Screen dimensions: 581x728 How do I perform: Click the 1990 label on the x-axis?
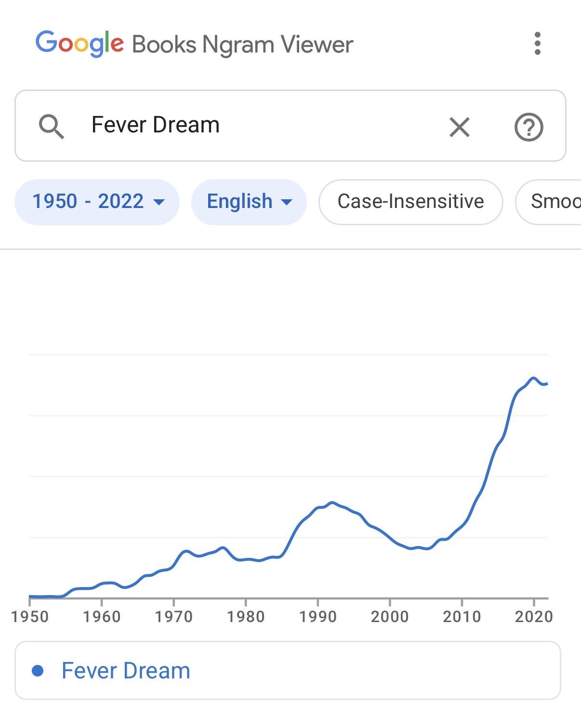318,616
